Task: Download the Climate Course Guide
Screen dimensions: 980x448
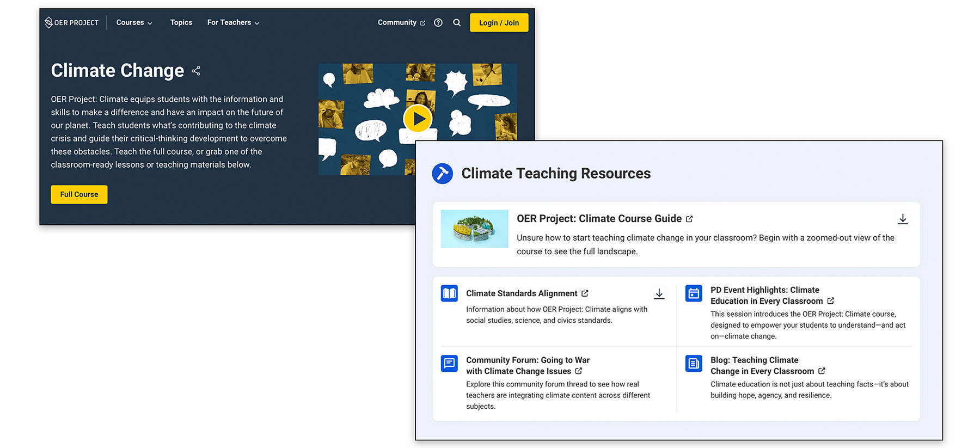Action: 903,219
